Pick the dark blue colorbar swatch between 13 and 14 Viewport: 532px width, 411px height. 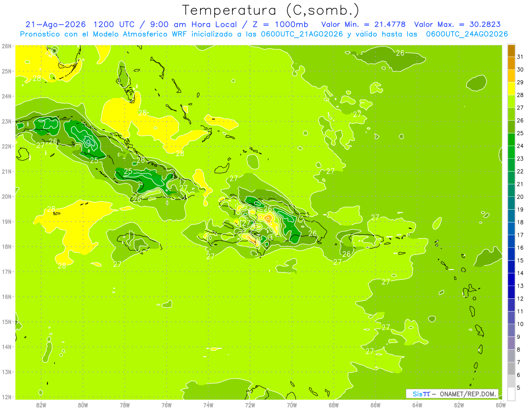[511, 280]
